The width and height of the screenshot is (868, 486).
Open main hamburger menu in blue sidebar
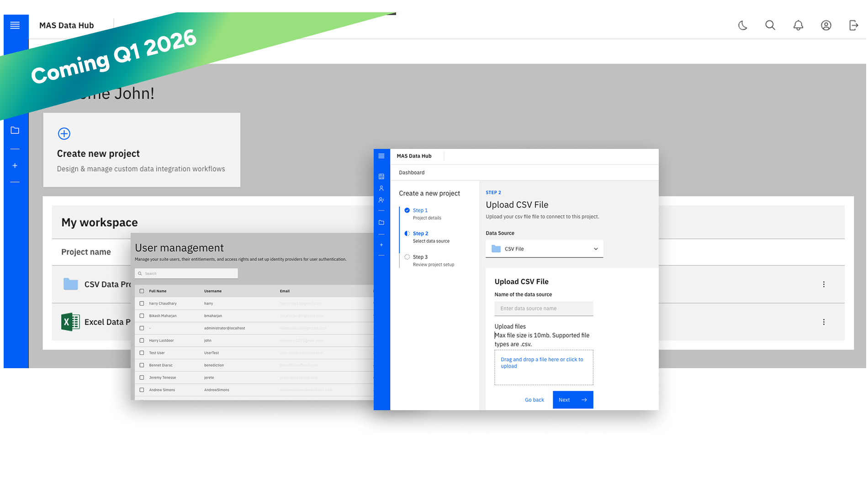(15, 26)
